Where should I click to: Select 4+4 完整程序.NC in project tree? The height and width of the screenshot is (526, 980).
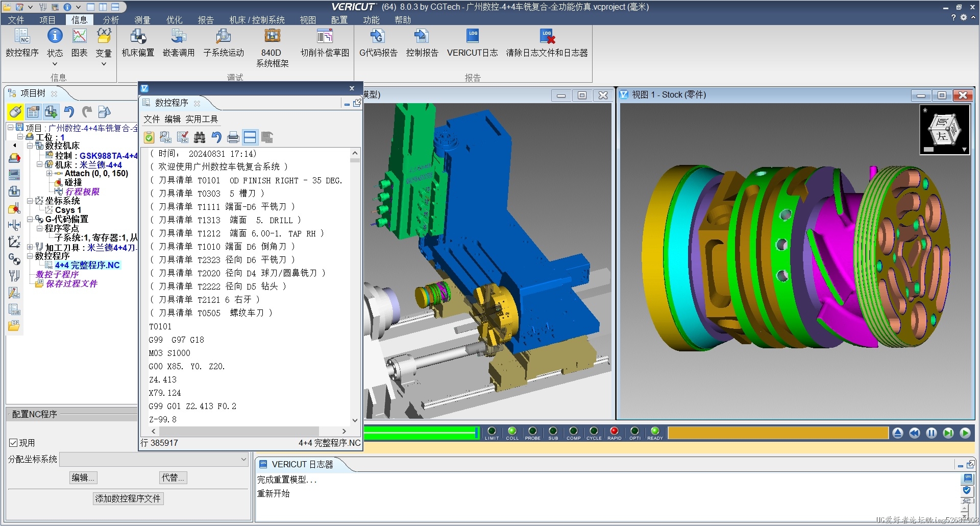click(87, 266)
